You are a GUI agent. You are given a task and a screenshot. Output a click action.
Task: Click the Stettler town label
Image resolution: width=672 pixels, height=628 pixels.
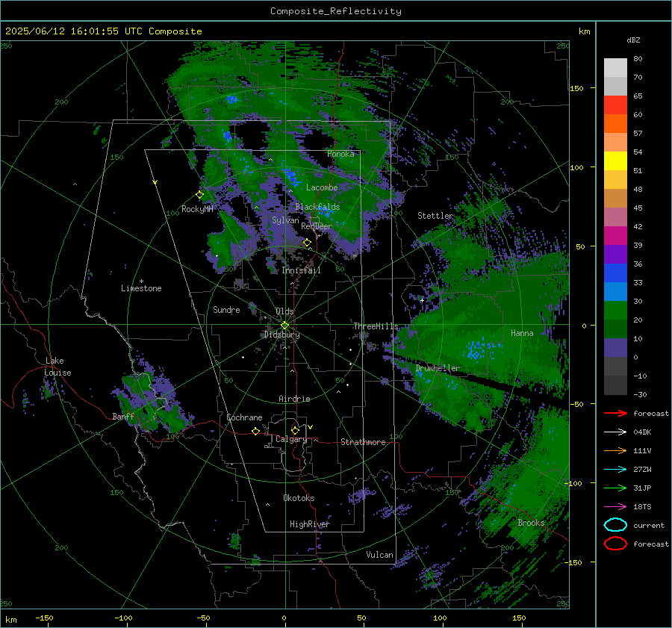click(x=435, y=216)
